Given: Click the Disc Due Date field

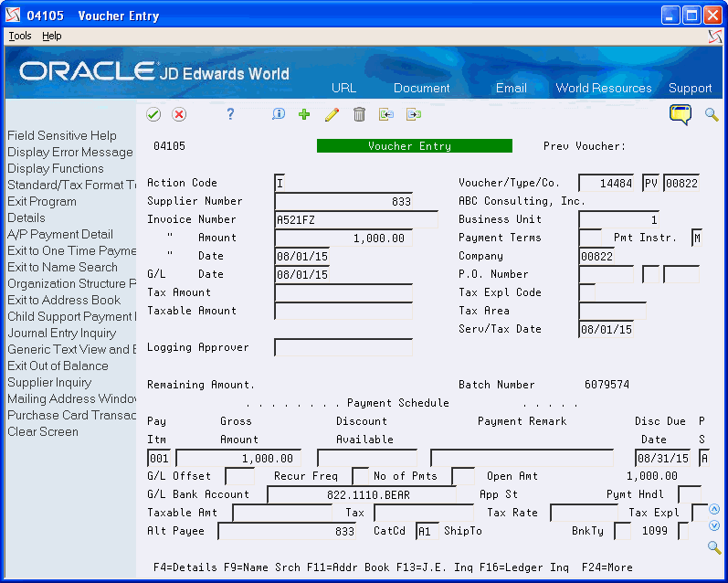Looking at the screenshot, I should tap(662, 459).
